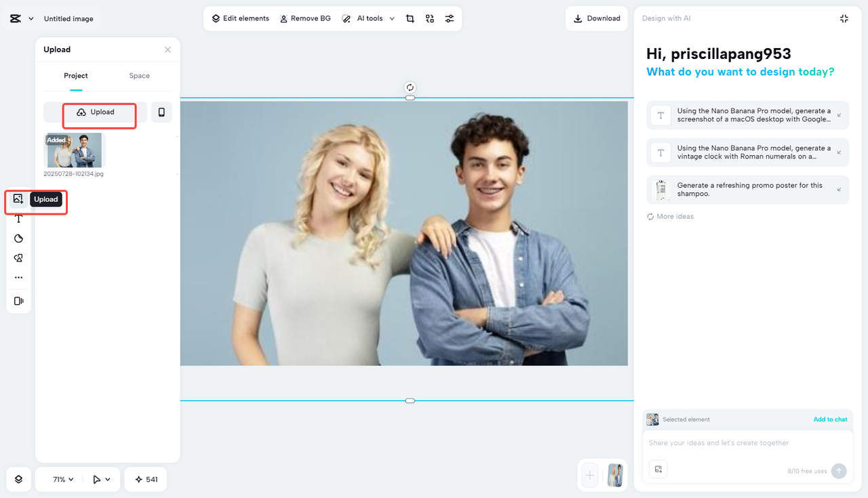Select the page thumbnail beside the plus button
Viewport: 868px width, 498px height.
tap(615, 476)
